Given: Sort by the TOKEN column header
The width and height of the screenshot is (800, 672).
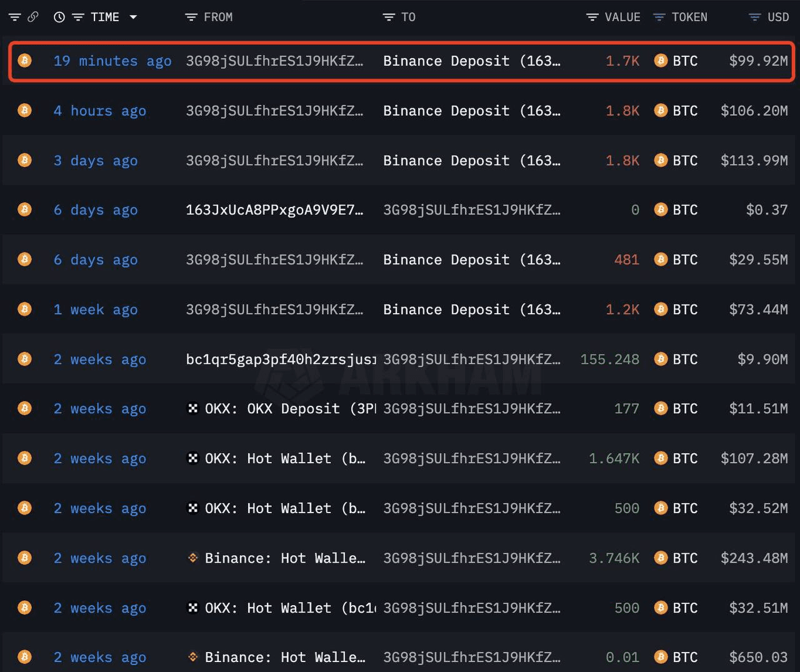Looking at the screenshot, I should [x=689, y=17].
